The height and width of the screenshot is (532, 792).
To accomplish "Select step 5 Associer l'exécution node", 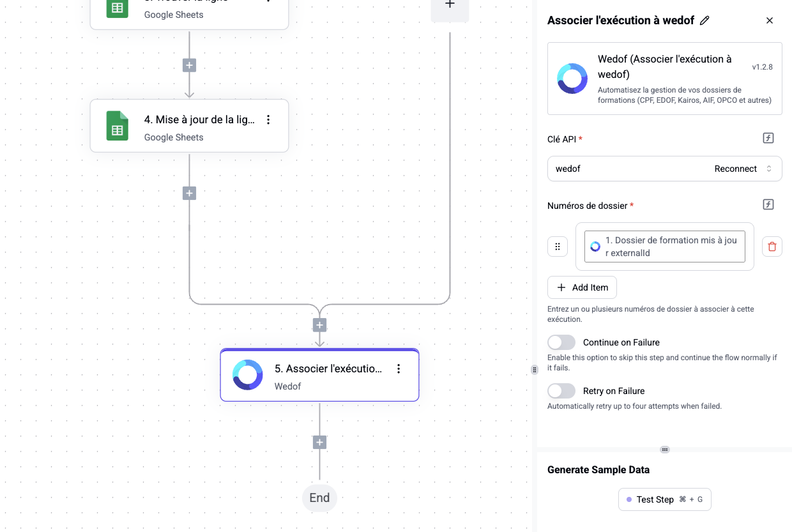I will pyautogui.click(x=319, y=376).
